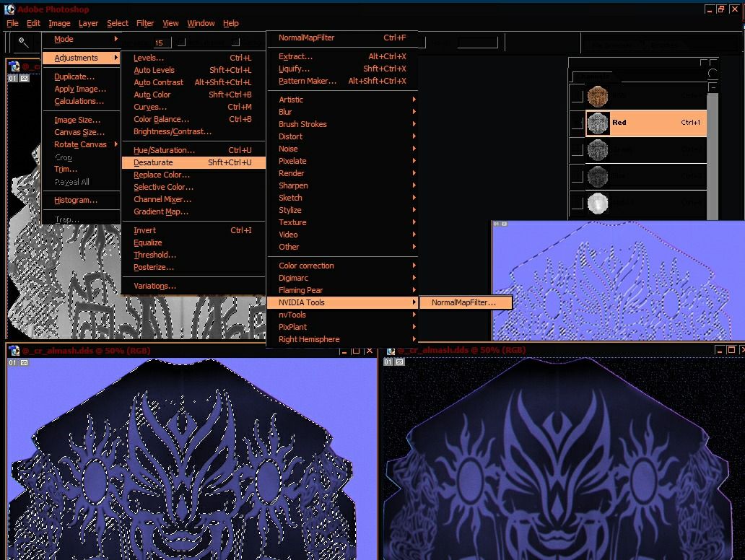Choose Liquify... in the Filter menu
This screenshot has height=560, width=745.
pos(342,69)
